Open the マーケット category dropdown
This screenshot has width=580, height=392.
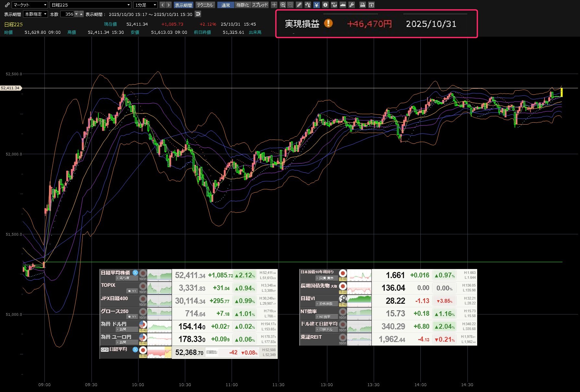tap(30, 5)
